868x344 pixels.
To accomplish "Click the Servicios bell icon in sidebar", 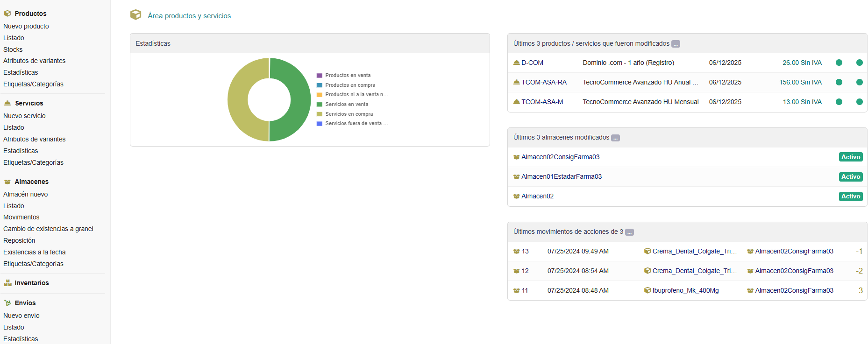I will pos(7,103).
